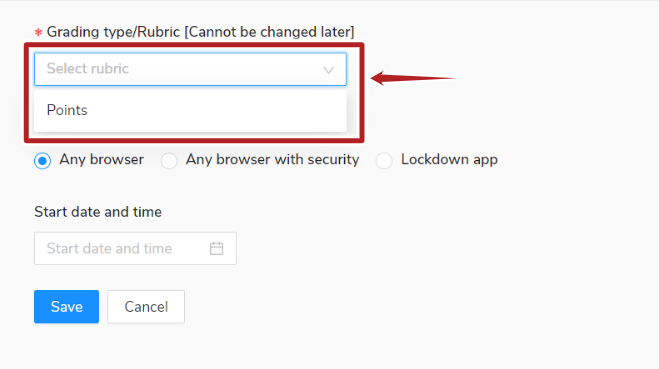The width and height of the screenshot is (659, 369).
Task: Focus the Start date and time field
Action: (x=135, y=248)
